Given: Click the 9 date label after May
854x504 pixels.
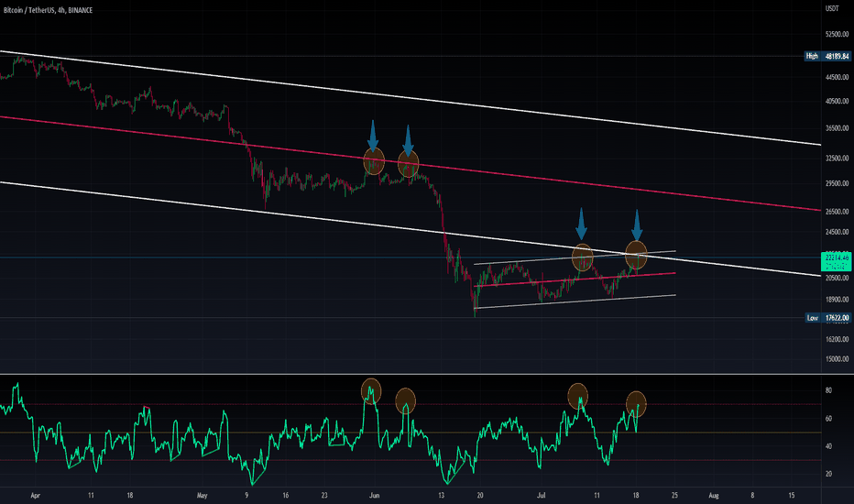Looking at the screenshot, I should pyautogui.click(x=246, y=496).
